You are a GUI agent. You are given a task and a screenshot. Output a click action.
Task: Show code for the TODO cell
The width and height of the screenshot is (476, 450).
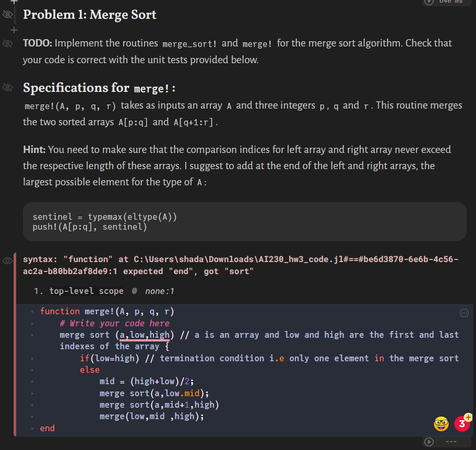[7, 43]
